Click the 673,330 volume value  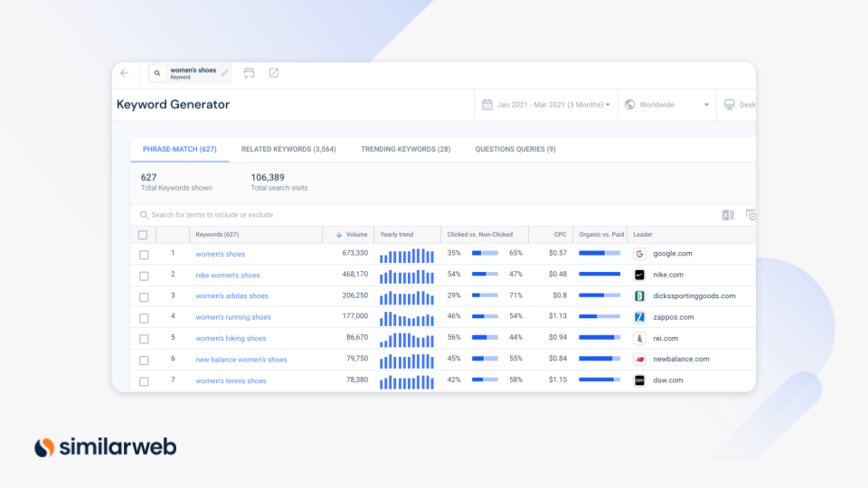point(354,253)
